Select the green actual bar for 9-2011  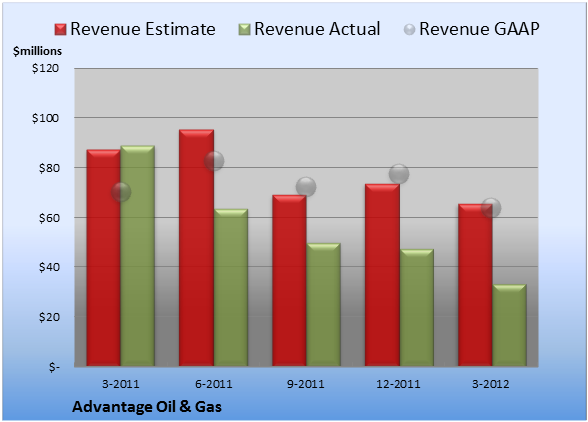(x=323, y=305)
